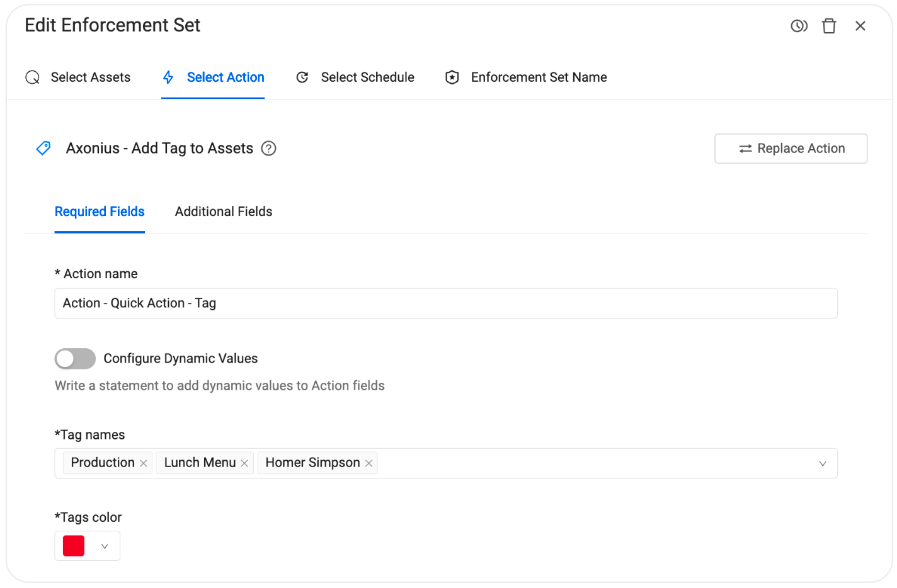897x588 pixels.
Task: Remove the Homer Simpson tag chip
Action: (x=369, y=463)
